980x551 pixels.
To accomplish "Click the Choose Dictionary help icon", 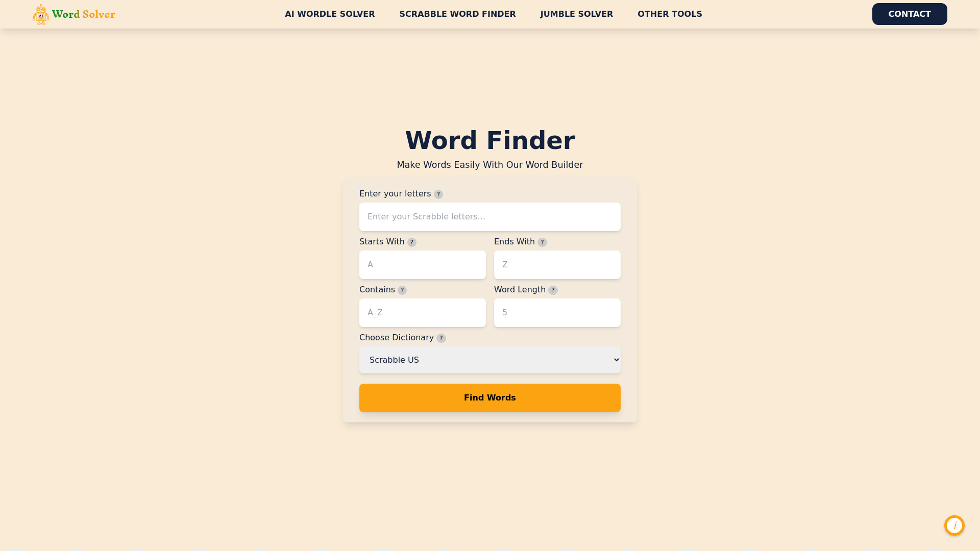I will pos(441,338).
